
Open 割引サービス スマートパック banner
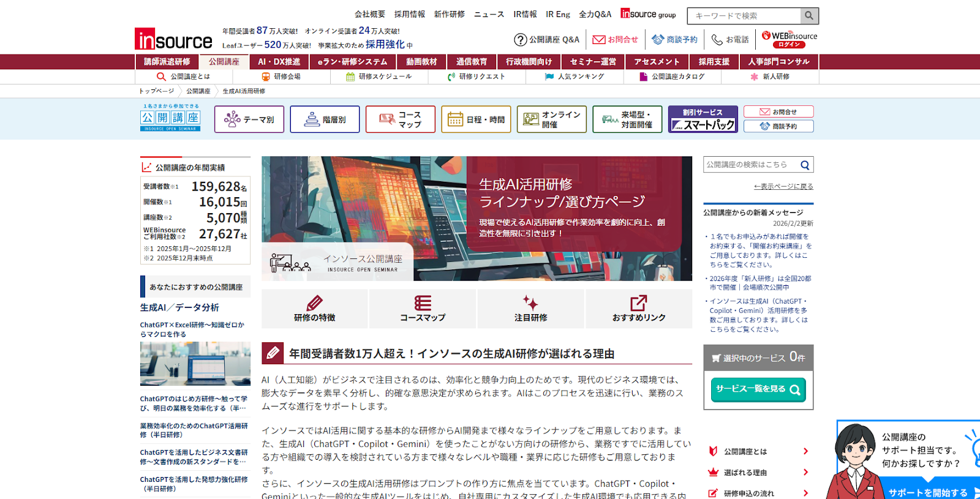click(x=703, y=119)
